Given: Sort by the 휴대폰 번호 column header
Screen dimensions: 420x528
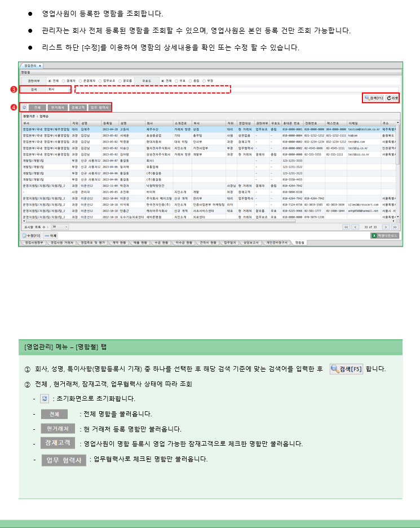Looking at the screenshot, I should (292, 123).
